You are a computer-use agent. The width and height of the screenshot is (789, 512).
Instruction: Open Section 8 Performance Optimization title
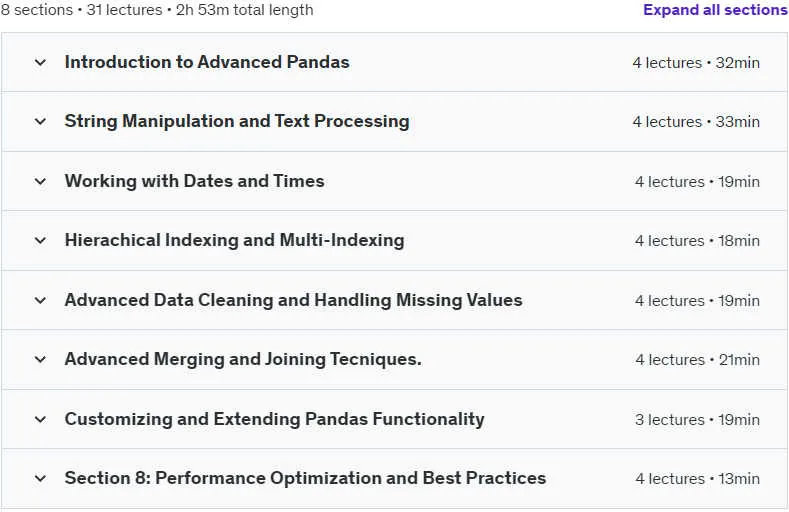coord(305,478)
